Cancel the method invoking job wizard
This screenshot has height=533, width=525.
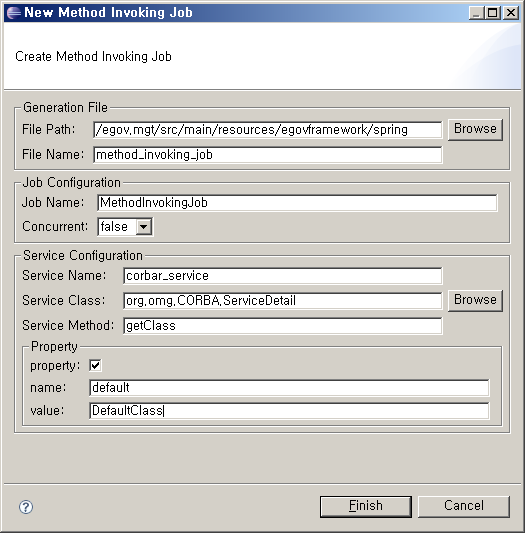click(x=464, y=506)
